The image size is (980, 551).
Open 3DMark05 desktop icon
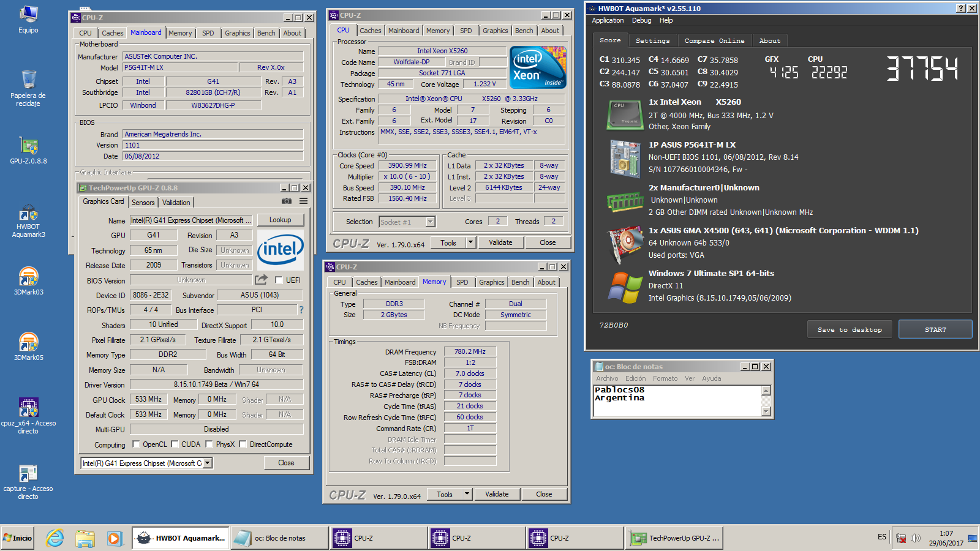28,347
